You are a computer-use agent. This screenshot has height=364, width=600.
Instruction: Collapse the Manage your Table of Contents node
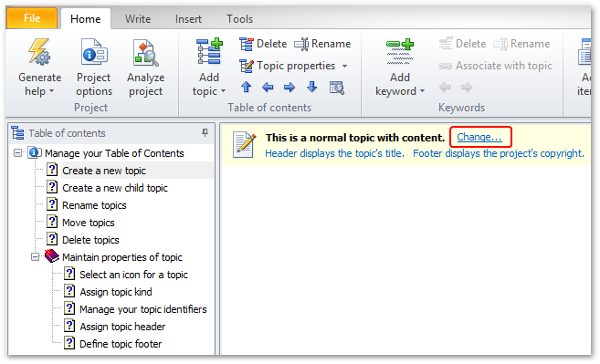17,153
